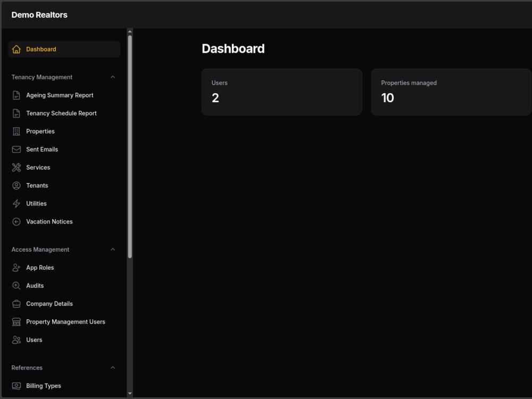532x399 pixels.
Task: View the Audits page
Action: point(64,286)
